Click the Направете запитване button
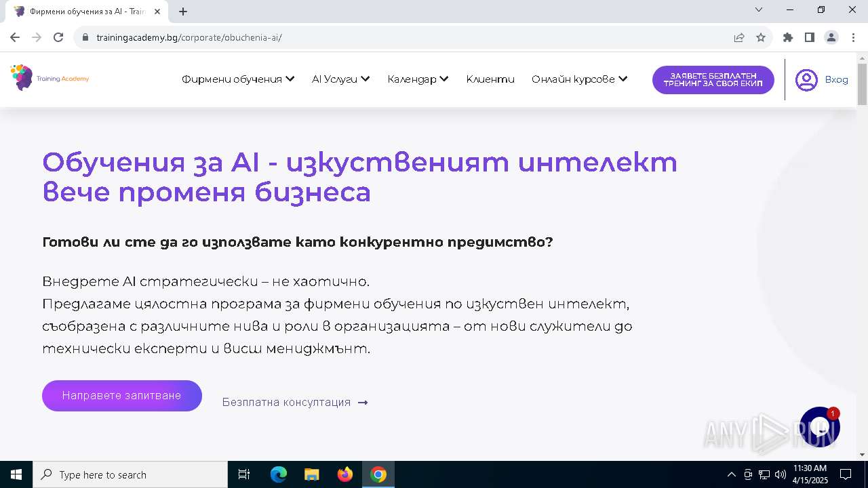Viewport: 868px width, 488px height. 122,396
